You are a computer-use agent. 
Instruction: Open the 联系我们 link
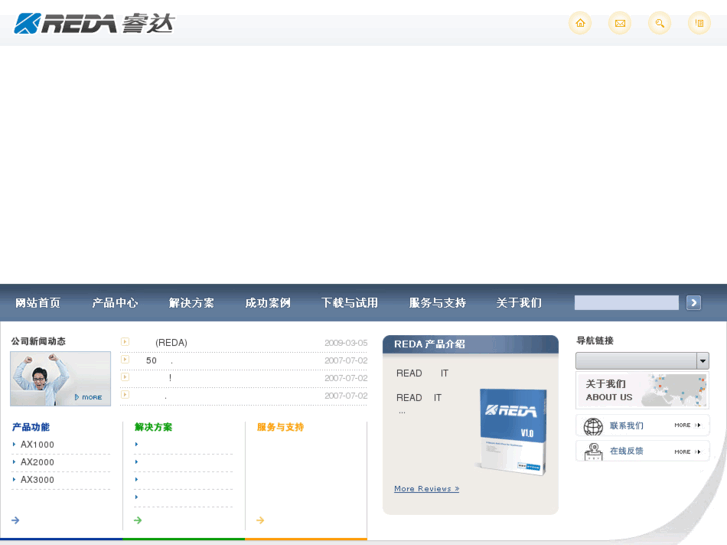pos(626,426)
